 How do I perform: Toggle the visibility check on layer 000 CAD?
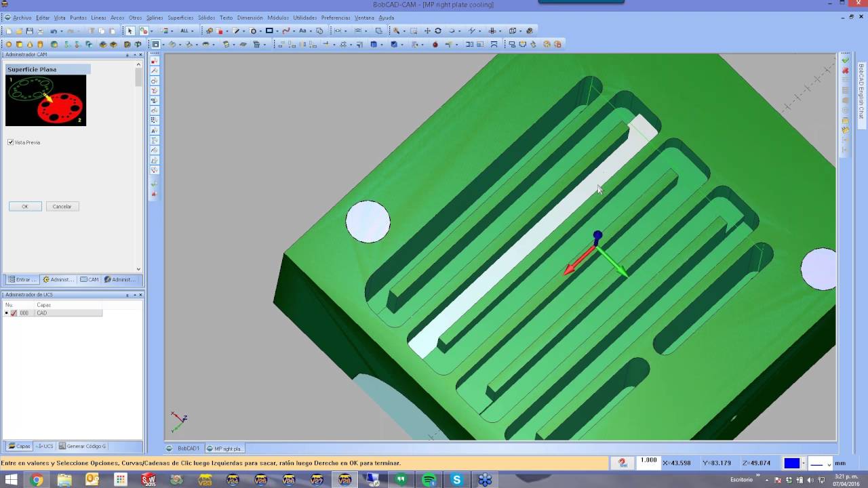(x=14, y=313)
